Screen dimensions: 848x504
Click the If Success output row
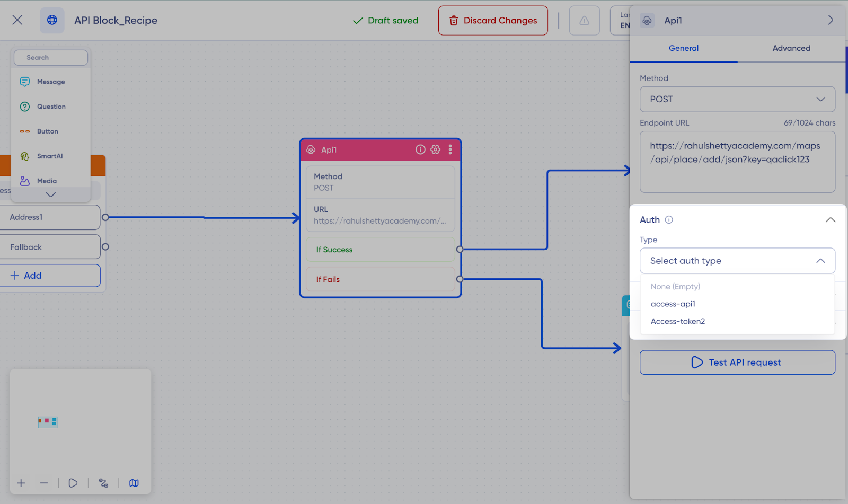click(381, 250)
